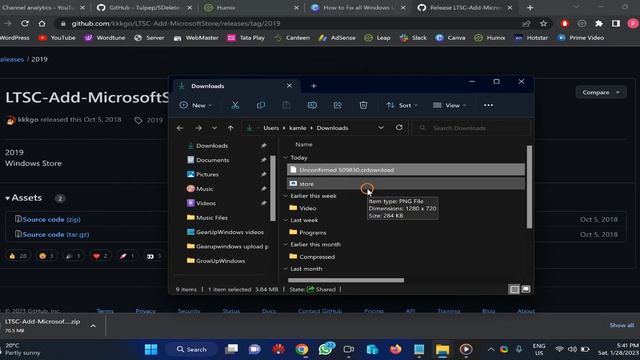Click the horizontal scrollbar in file list
The height and width of the screenshot is (360, 640).
click(x=346, y=280)
